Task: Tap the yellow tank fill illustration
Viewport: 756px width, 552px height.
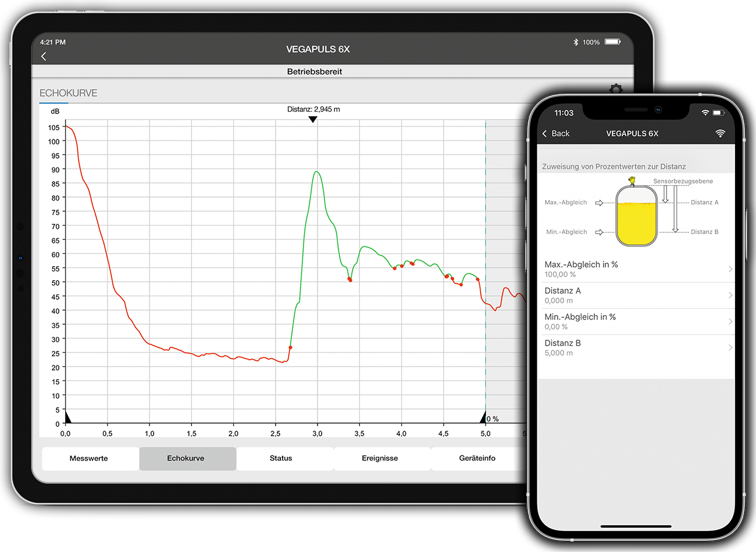Action: tap(636, 220)
